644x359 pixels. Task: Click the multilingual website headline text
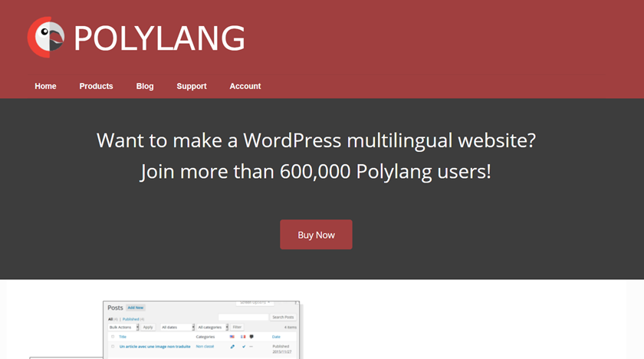pos(316,140)
